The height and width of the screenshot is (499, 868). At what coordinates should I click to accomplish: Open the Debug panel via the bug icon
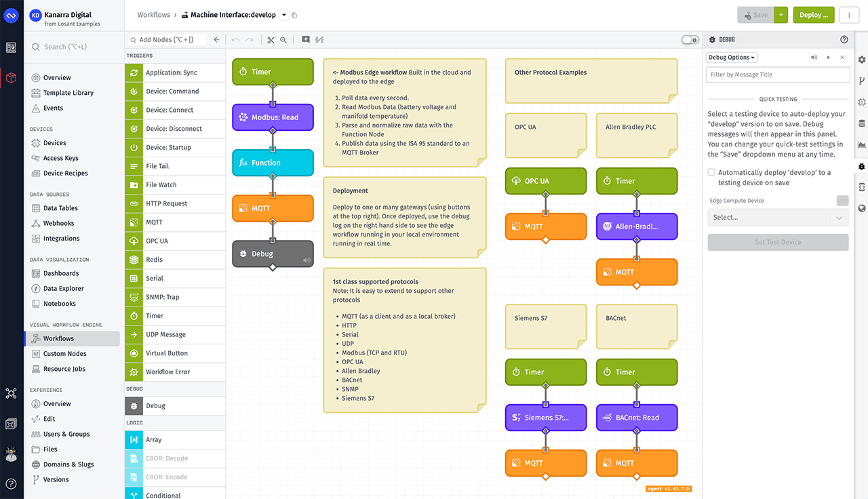(861, 166)
